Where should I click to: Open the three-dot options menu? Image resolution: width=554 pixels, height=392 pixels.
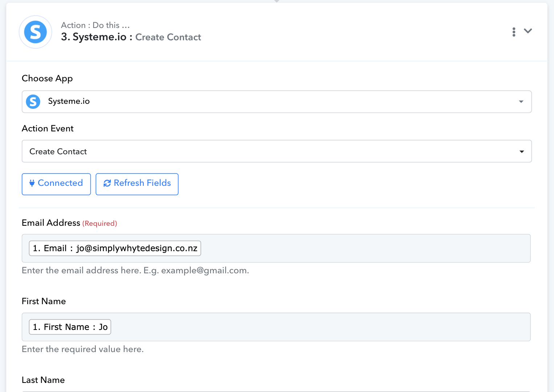514,32
